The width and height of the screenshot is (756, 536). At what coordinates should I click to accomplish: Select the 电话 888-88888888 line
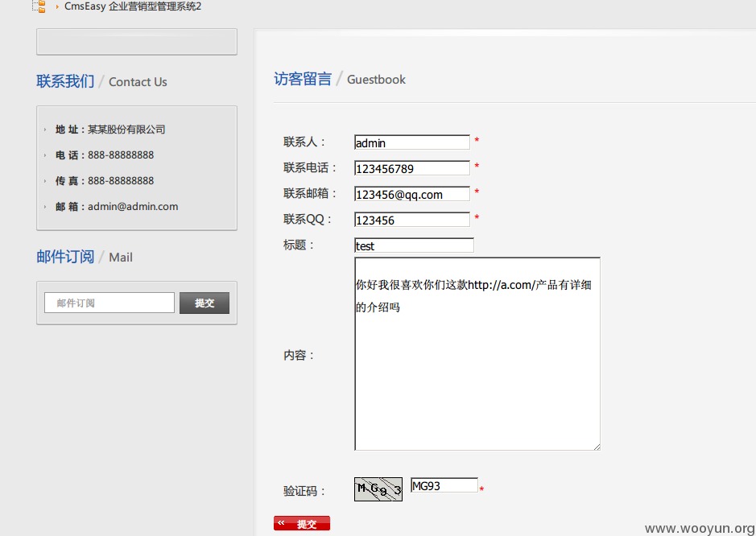105,155
